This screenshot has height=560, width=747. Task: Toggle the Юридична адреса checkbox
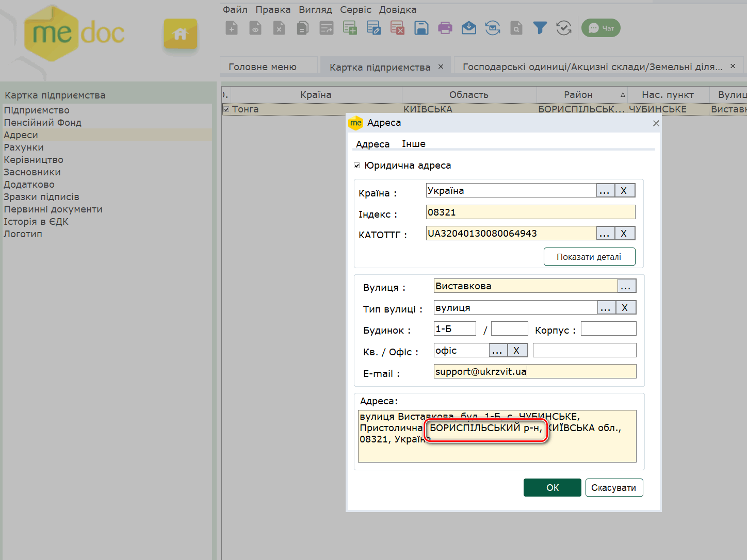[357, 166]
